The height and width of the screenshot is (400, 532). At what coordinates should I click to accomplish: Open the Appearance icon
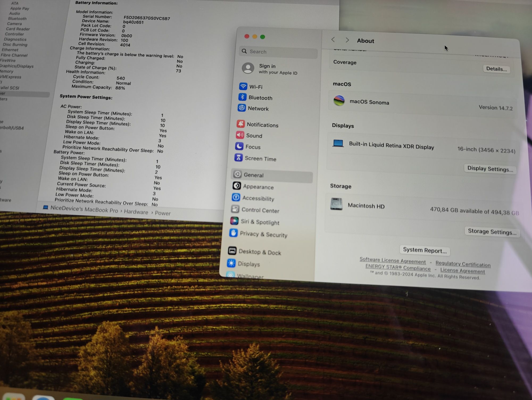pos(236,186)
